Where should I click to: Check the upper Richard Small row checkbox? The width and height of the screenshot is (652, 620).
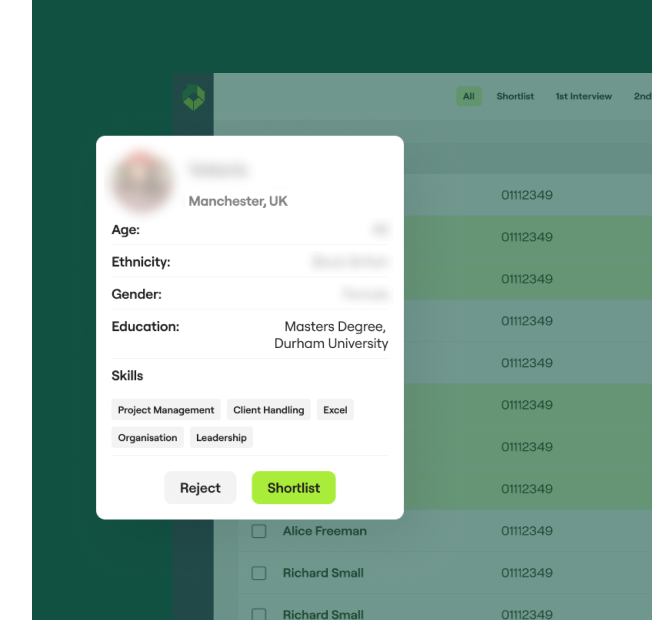click(259, 573)
